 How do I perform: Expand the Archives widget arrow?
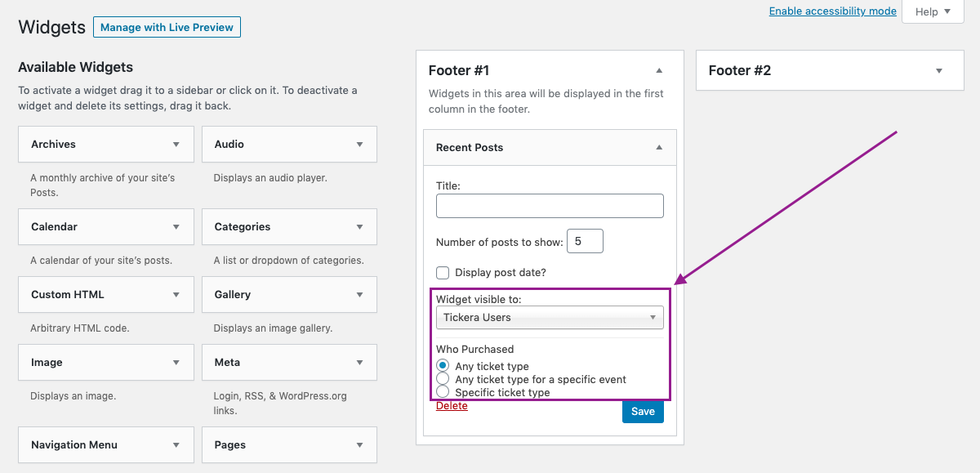click(x=176, y=145)
